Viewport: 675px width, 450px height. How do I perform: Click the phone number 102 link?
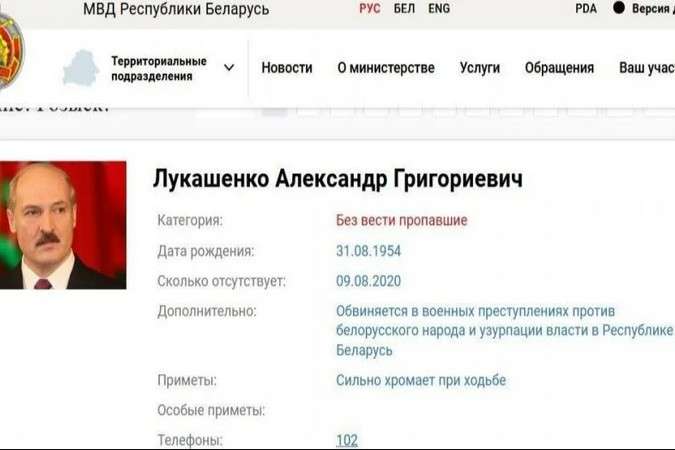[x=347, y=440]
